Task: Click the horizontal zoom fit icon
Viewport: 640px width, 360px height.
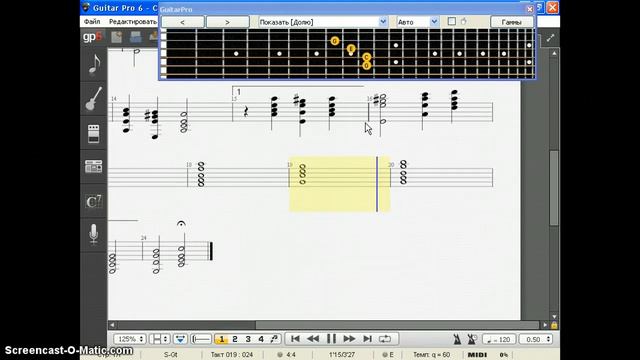Action: (201, 339)
